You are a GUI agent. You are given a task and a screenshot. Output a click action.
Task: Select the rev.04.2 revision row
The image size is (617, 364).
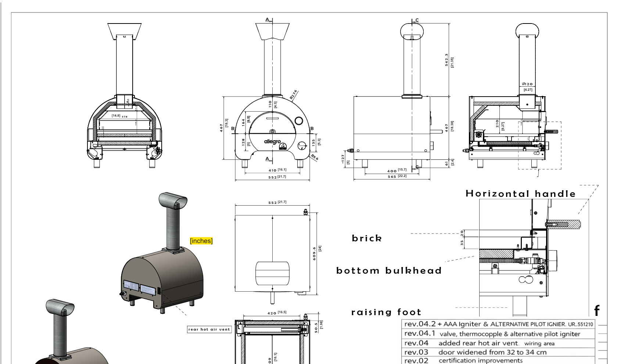[499, 325]
